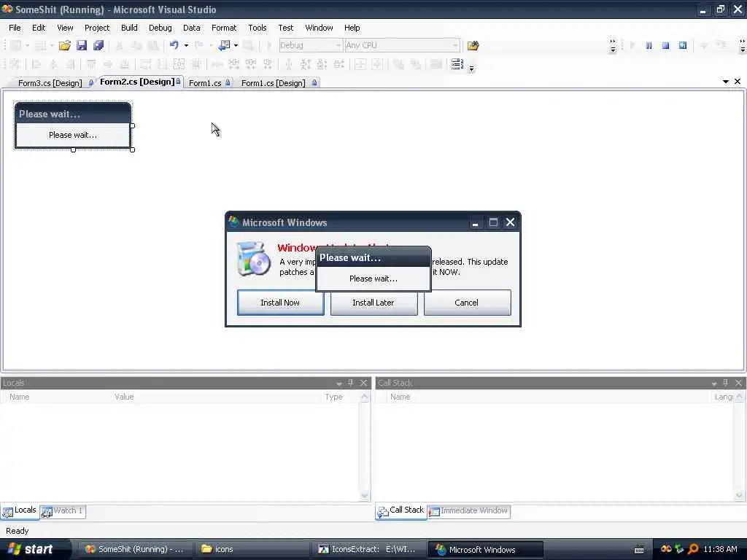Screen dimensions: 747x560
Task: Click the Value column header in Locals
Action: [x=124, y=397]
